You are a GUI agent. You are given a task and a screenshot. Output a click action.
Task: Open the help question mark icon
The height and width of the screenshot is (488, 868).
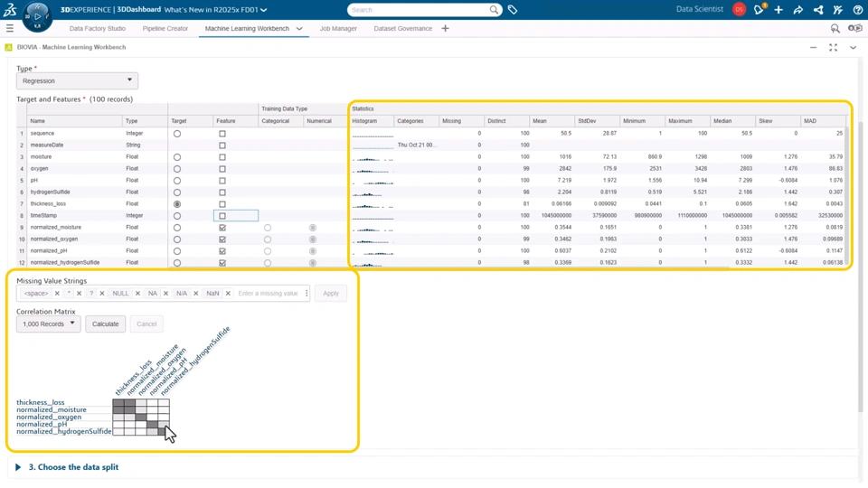(857, 10)
